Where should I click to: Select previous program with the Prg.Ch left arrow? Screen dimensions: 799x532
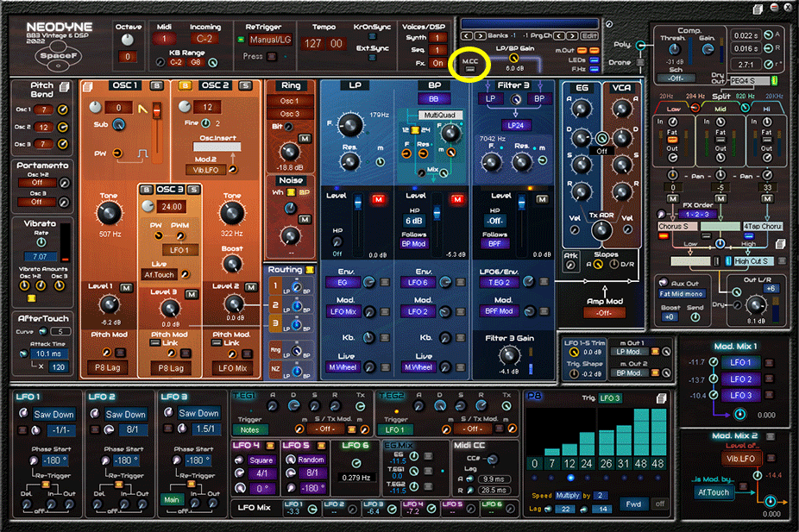pyautogui.click(x=559, y=35)
